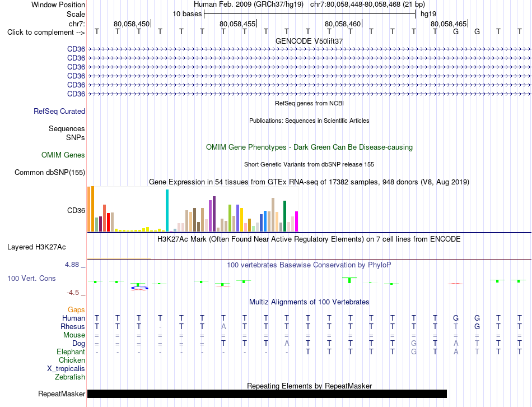This screenshot has width=532, height=407.
Task: Click the 'Gaps' alignment row label
Action: pos(76,309)
